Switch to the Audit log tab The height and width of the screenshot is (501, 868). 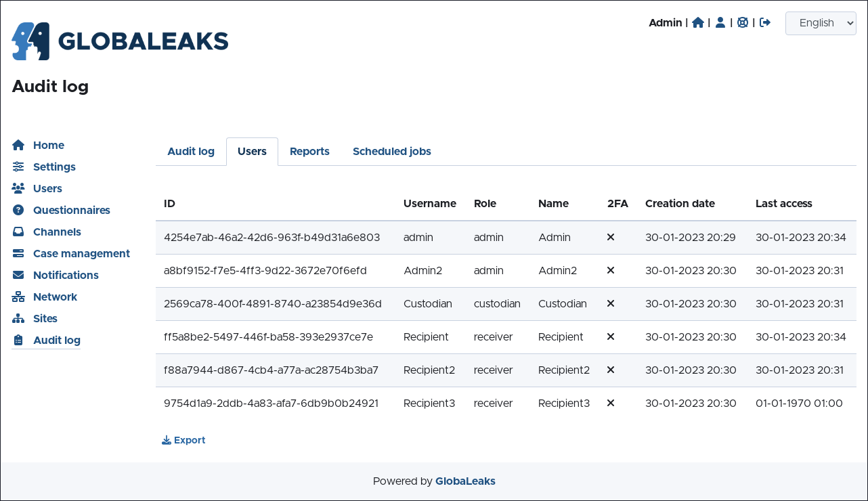click(191, 152)
